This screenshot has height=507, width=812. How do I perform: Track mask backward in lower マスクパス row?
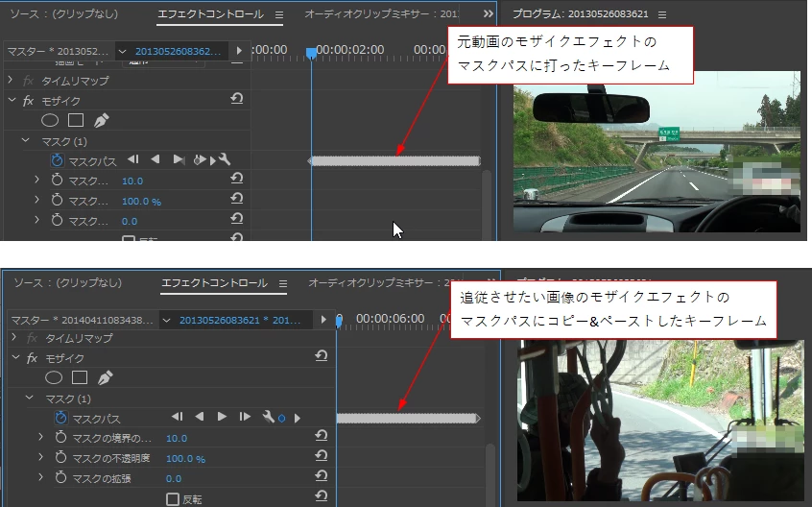point(200,417)
